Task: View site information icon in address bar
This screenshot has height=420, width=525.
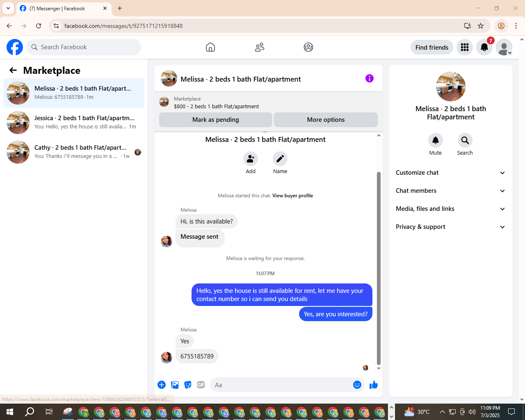Action: [x=56, y=26]
